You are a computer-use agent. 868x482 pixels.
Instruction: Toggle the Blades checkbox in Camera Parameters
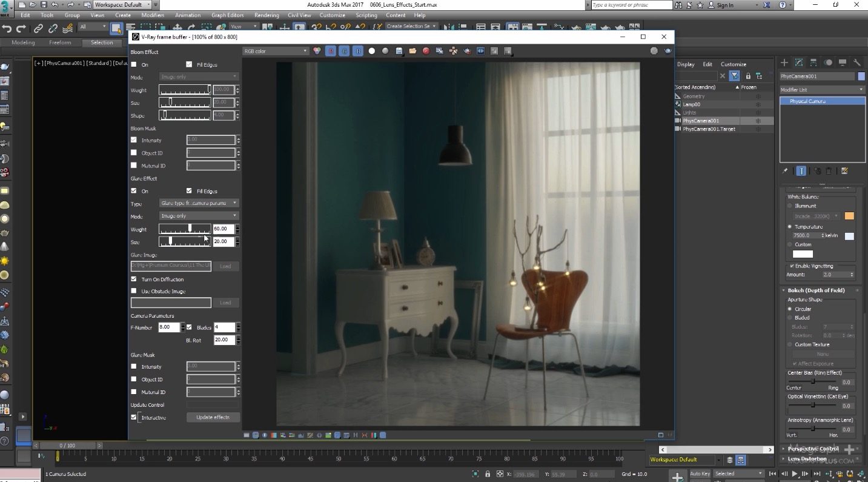click(x=189, y=327)
